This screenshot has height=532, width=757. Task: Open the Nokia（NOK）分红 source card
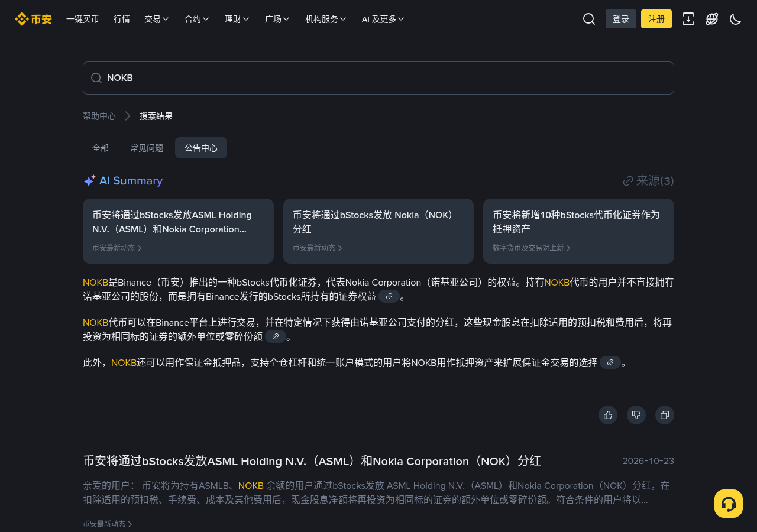pos(378,231)
